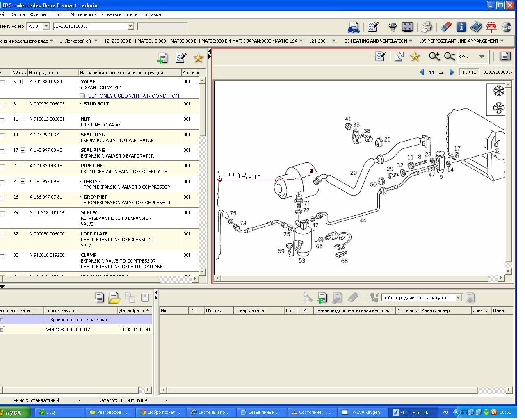Click the пуск Start button
Image resolution: width=525 pixels, height=420 pixels.
point(15,412)
